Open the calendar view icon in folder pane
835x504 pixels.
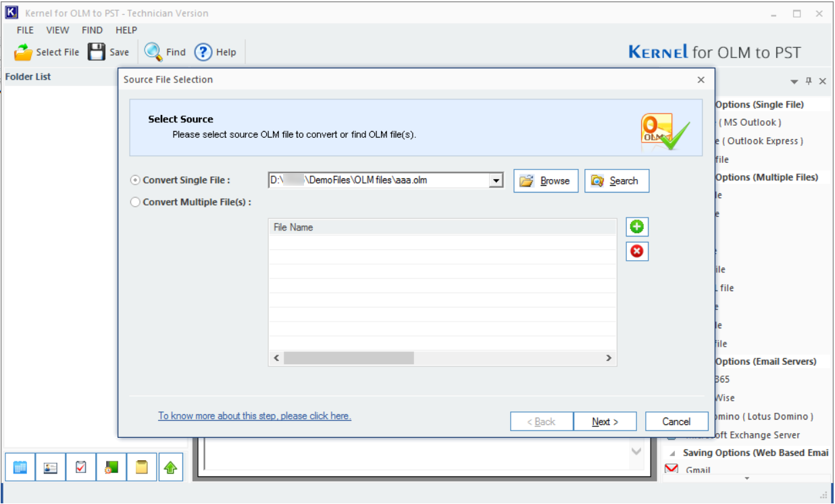20,467
